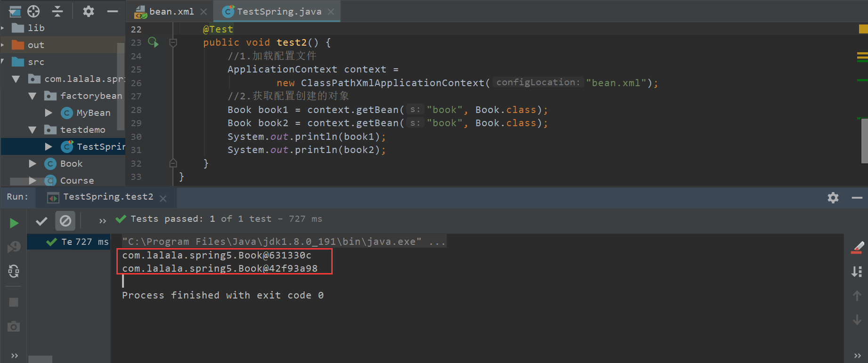868x363 pixels.
Task: Toggle show ignored tests icon
Action: click(66, 221)
